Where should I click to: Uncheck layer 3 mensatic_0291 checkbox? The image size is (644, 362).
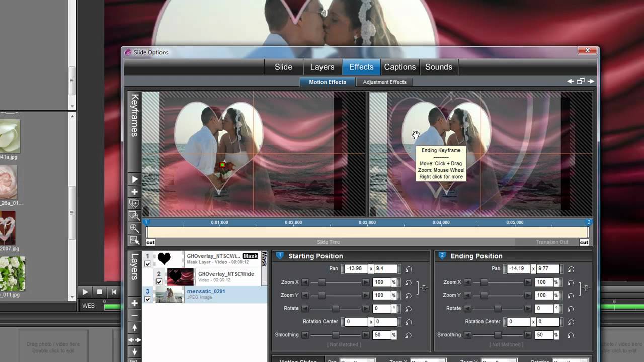coord(148,299)
